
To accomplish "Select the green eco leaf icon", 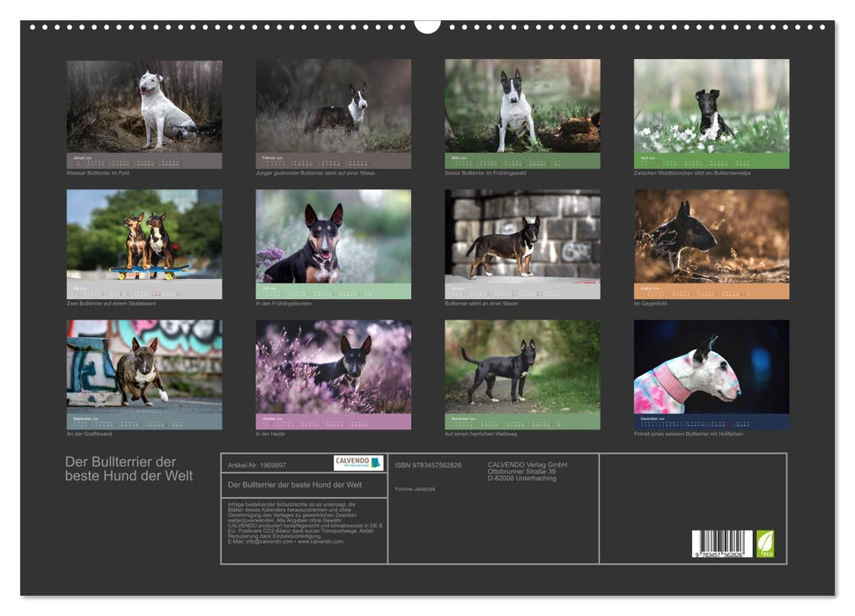I will coord(763,543).
